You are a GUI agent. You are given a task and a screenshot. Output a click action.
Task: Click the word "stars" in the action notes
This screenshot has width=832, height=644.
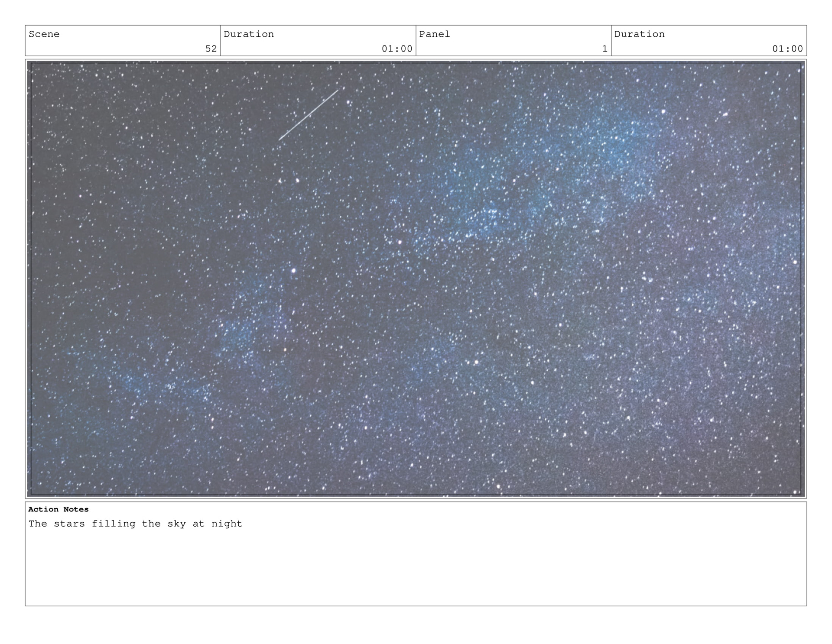[x=69, y=524]
